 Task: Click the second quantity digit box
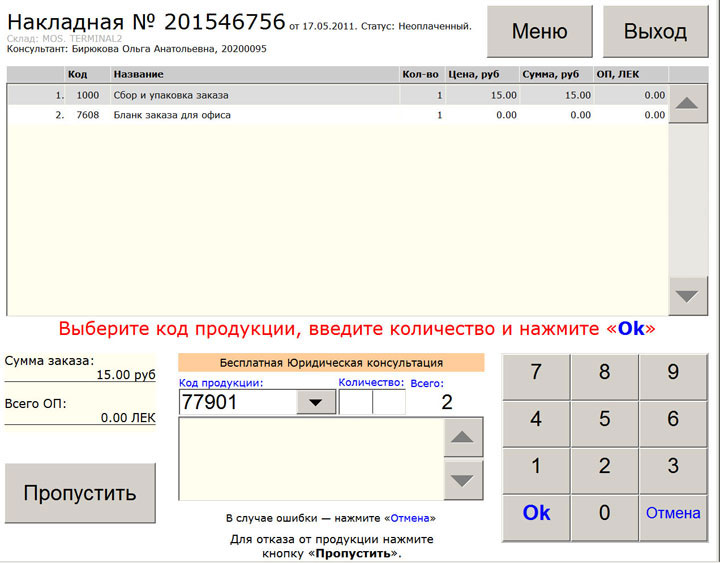(x=389, y=402)
